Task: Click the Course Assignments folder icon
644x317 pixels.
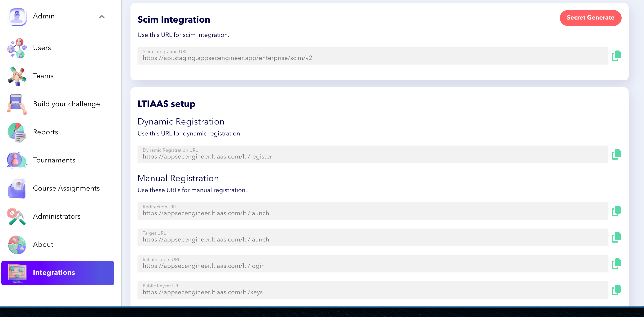Action: [17, 189]
